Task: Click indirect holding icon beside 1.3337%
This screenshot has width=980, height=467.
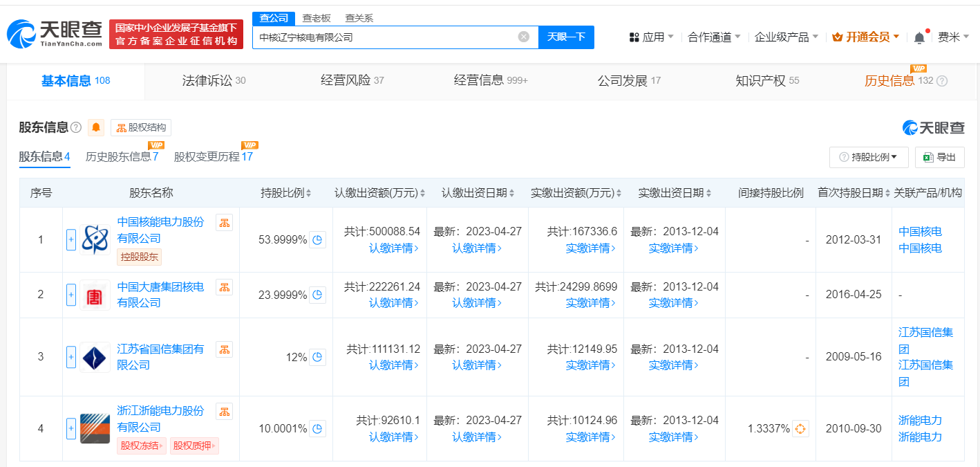Action: 800,429
